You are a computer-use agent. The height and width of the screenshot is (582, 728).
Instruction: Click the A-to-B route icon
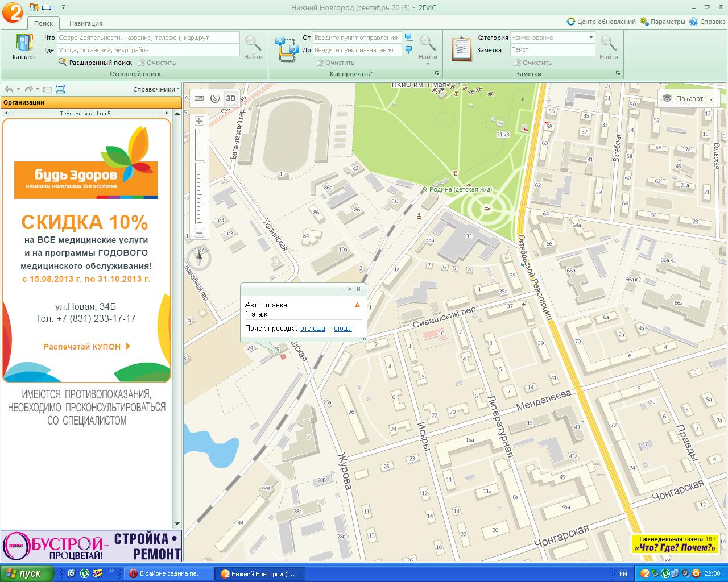(287, 48)
